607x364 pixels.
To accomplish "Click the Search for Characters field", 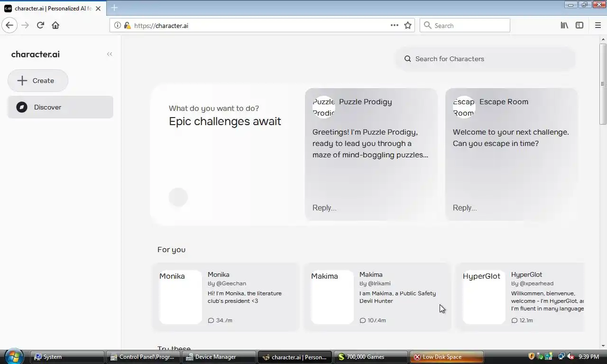I will [x=486, y=59].
